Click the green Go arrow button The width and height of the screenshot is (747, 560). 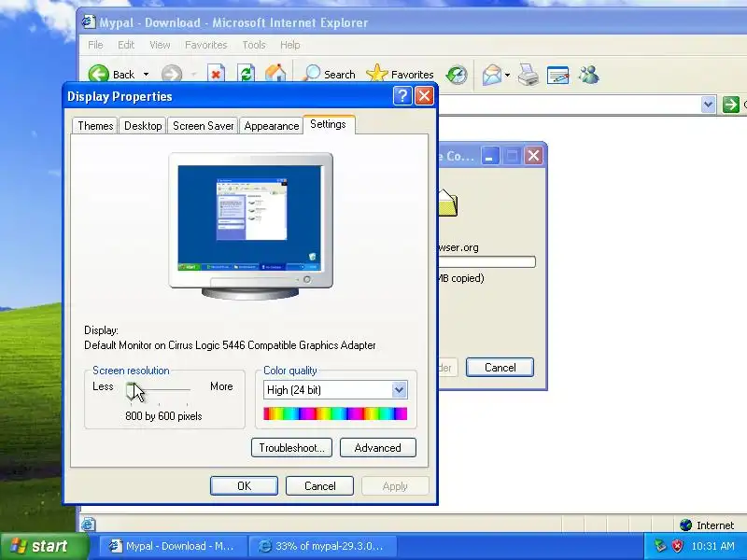[x=731, y=105]
